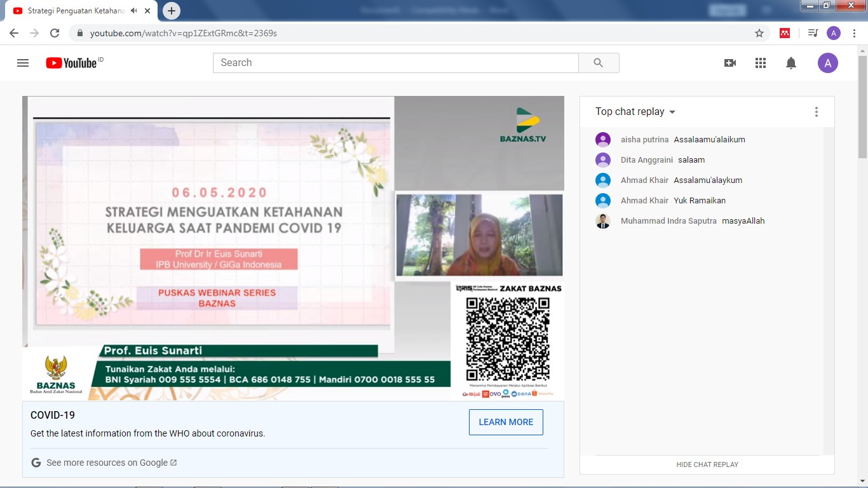868x488 pixels.
Task: Bookmark this page with the star icon
Action: coord(759,33)
